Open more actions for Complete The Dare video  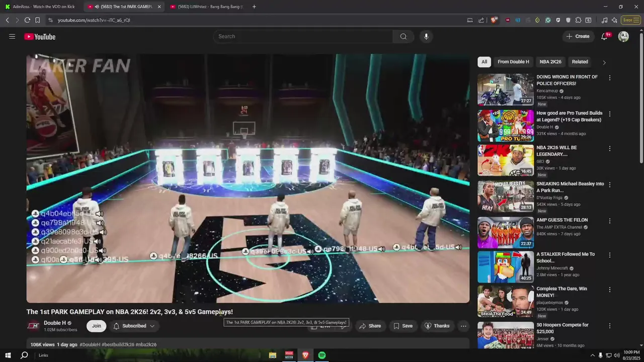point(609,290)
